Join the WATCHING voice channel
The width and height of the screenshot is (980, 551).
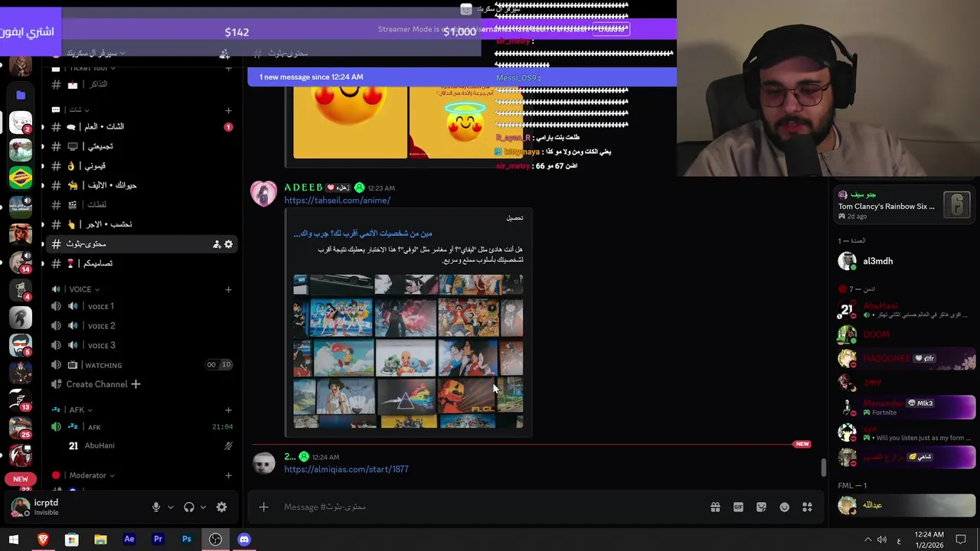pos(142,365)
